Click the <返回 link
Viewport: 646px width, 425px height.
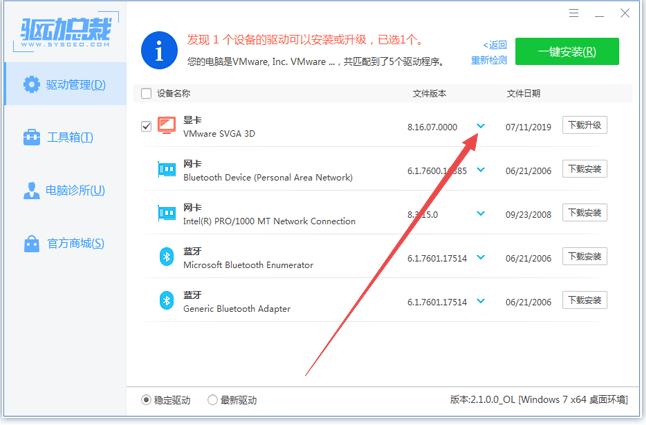(x=495, y=45)
